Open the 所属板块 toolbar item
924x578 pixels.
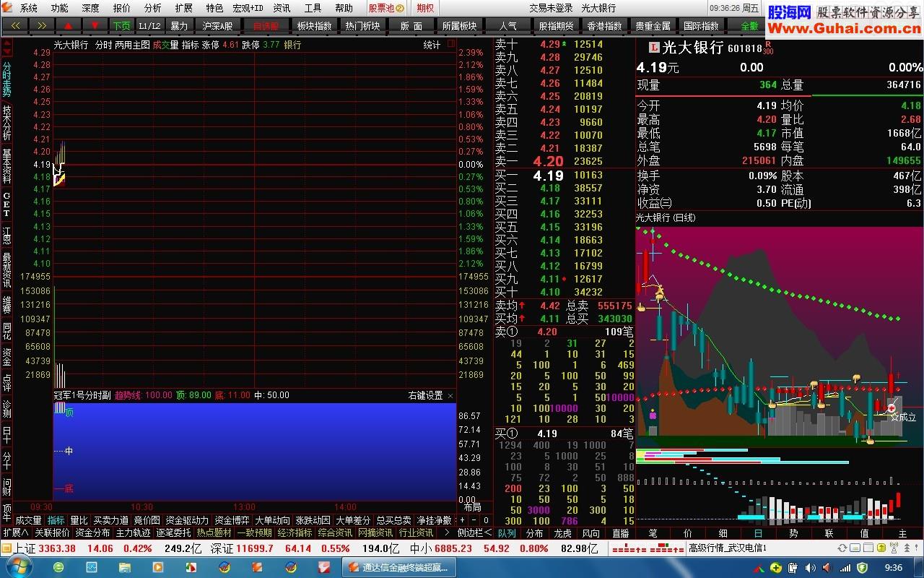pos(460,25)
